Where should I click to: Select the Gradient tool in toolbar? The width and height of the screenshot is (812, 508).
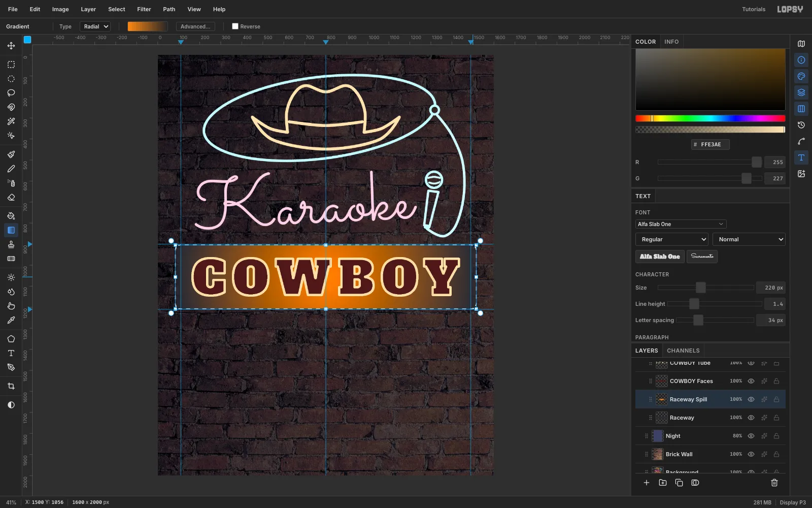click(x=11, y=230)
